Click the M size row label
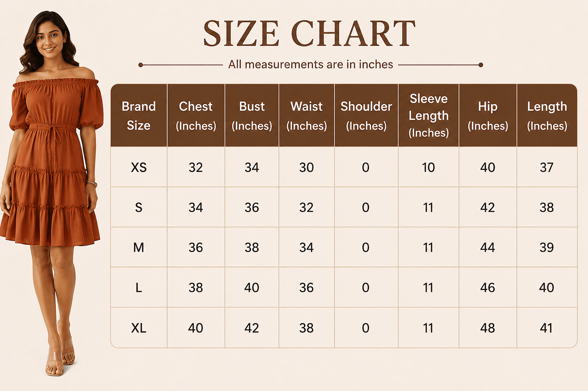Viewport: 588px width, 391px height. pos(138,248)
